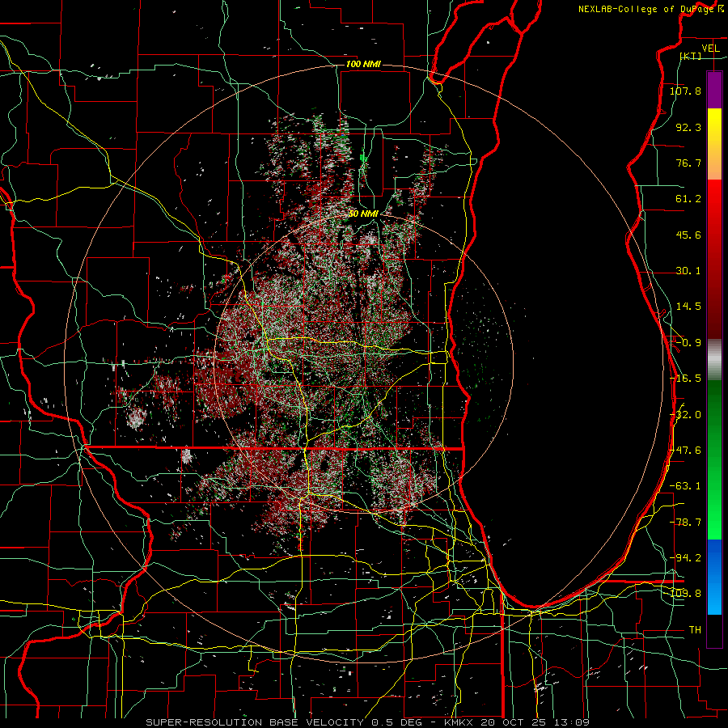728x728 pixels.
Task: Select the -32.0 legend value
Action: 685,415
